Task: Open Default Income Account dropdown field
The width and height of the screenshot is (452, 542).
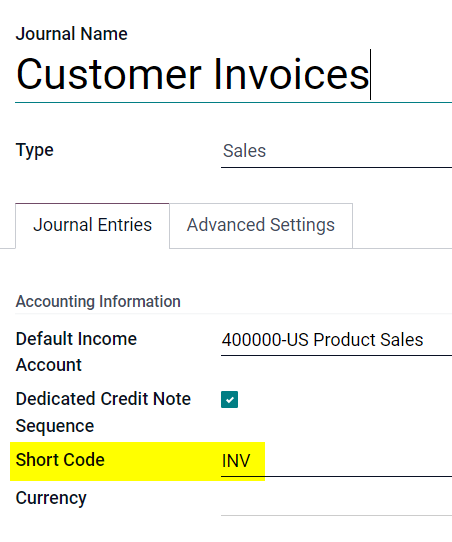Action: 336,340
